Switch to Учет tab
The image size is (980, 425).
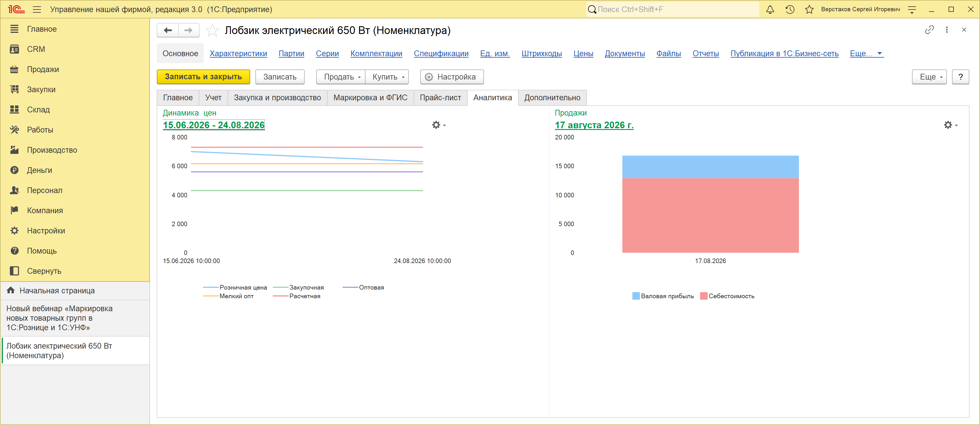(x=213, y=98)
